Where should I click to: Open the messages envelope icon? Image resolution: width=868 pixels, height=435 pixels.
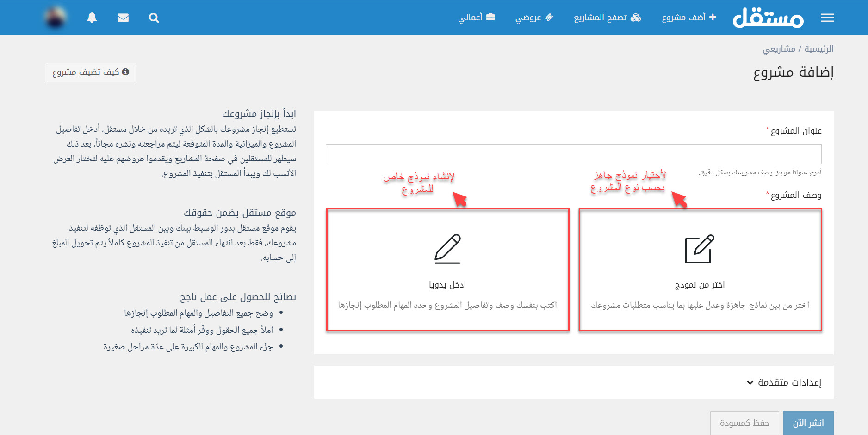pos(123,18)
